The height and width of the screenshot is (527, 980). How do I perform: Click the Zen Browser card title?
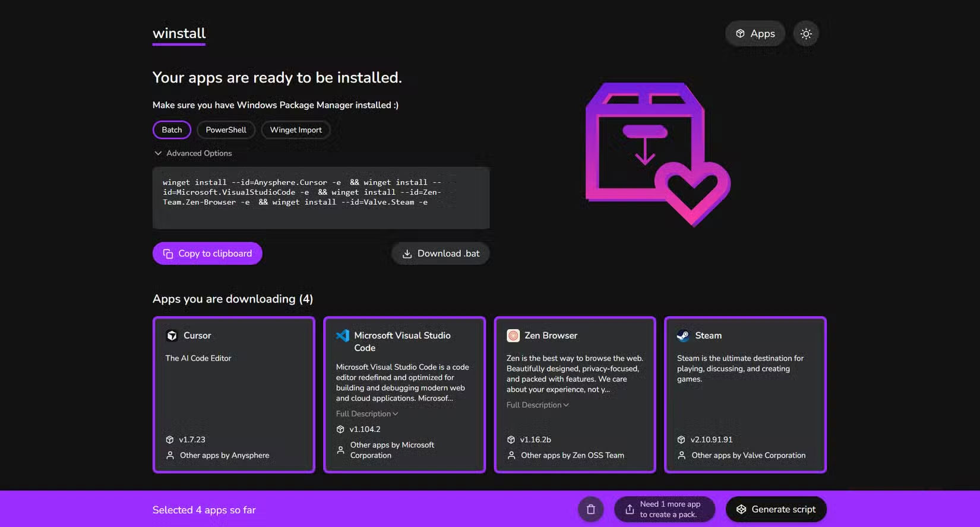tap(551, 336)
